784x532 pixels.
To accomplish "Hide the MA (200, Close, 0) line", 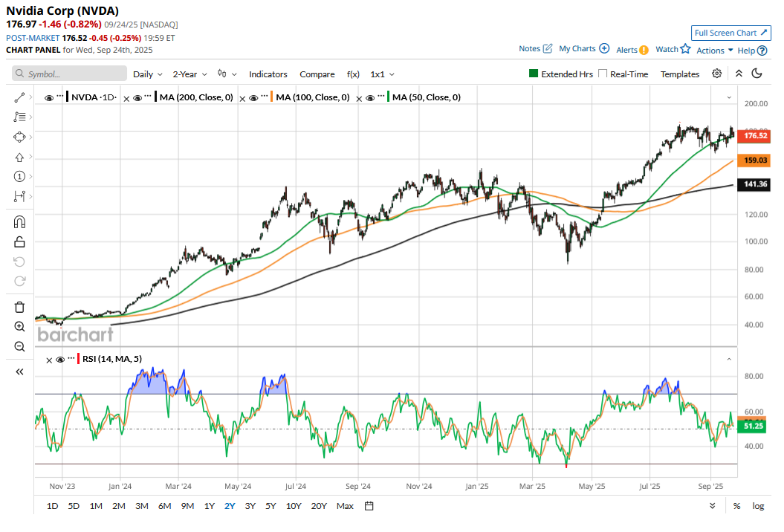I will tap(137, 98).
